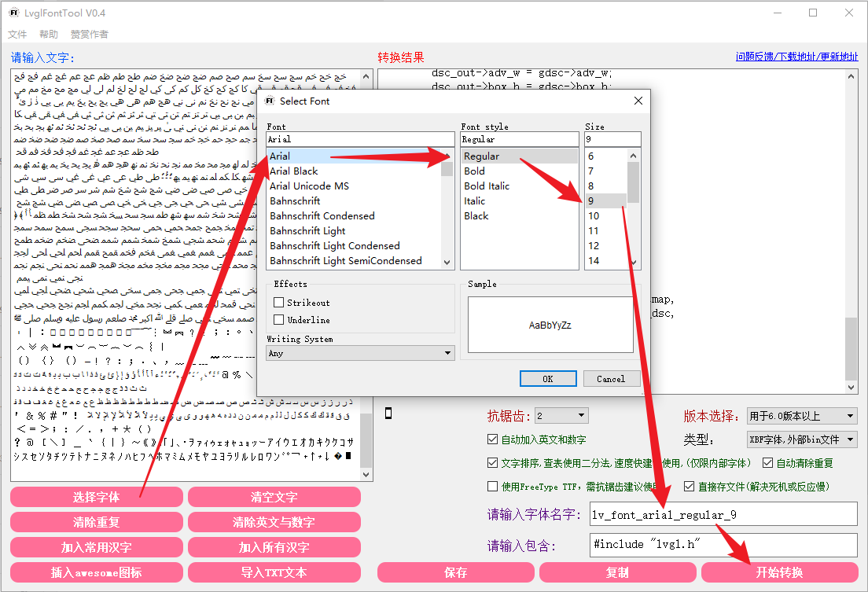
Task: Select Bahnschrift Condensed in the font list
Action: click(355, 216)
